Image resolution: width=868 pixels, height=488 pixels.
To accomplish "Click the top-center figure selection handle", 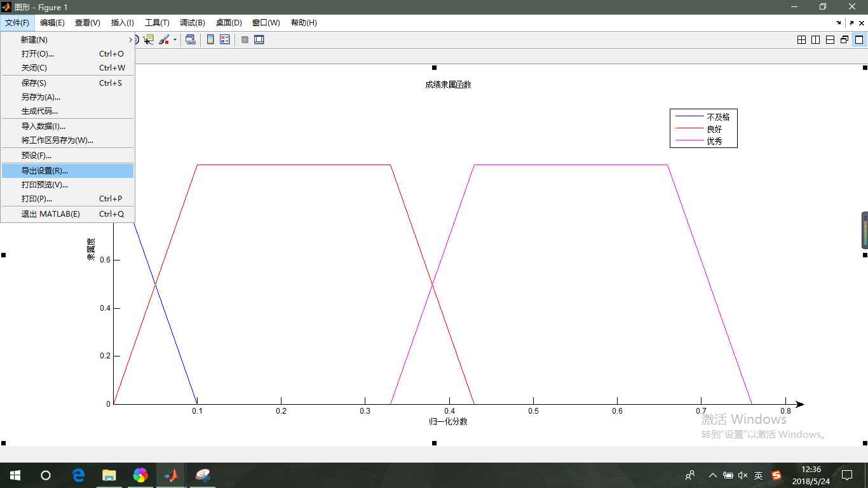I will [434, 67].
